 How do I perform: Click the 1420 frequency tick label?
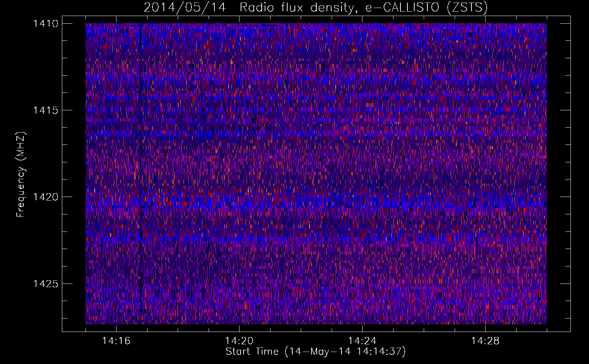46,197
